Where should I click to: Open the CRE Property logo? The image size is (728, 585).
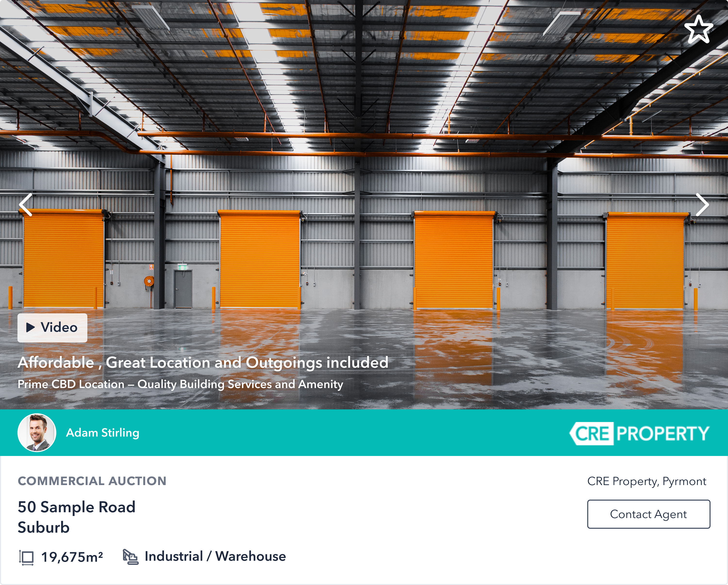(639, 433)
